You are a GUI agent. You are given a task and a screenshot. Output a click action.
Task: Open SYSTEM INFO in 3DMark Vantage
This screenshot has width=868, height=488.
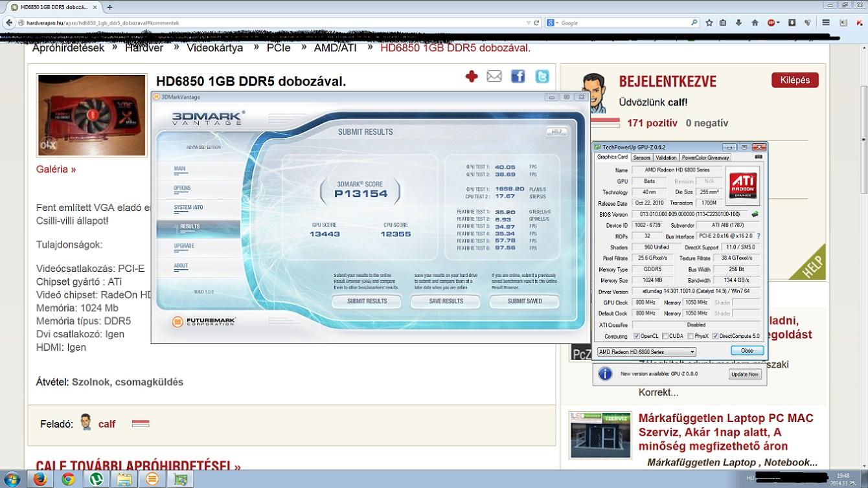click(x=188, y=208)
